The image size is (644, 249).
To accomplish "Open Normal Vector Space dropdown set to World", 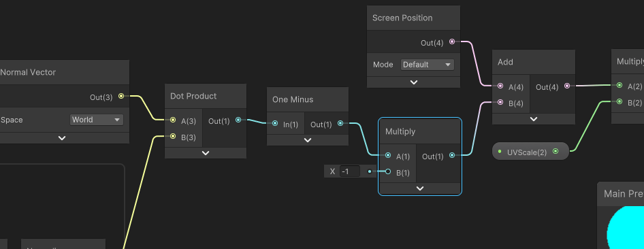I will click(x=97, y=120).
